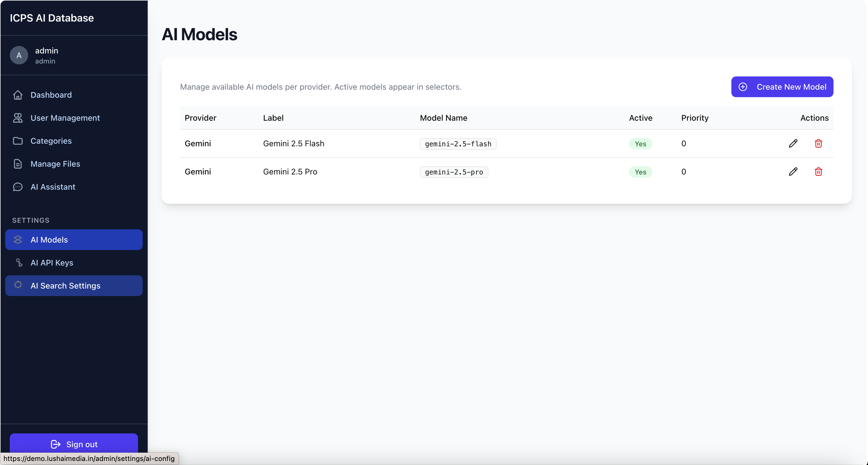The image size is (868, 465).
Task: Click the ICPS AI Database title
Action: (51, 18)
